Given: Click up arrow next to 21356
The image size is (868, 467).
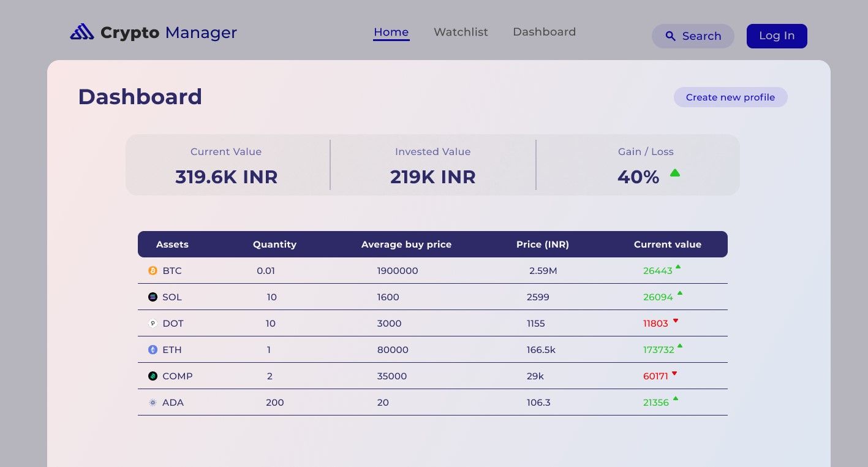Looking at the screenshot, I should click(x=676, y=398).
